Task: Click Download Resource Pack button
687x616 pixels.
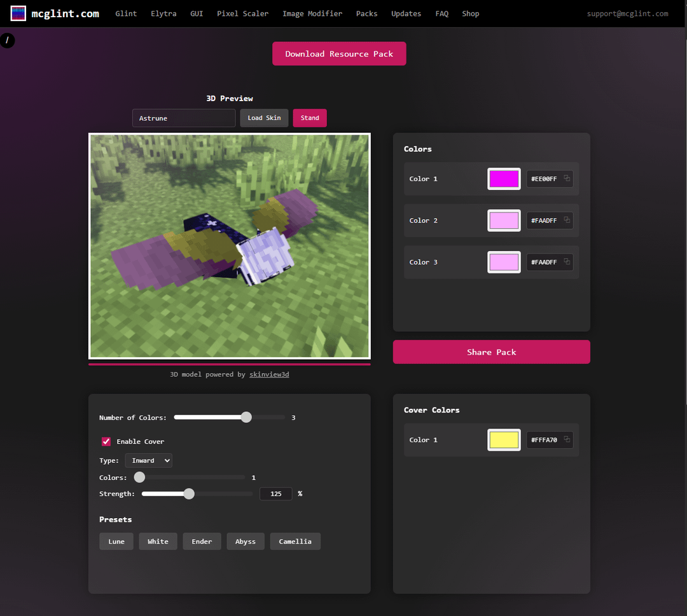Action: [339, 54]
